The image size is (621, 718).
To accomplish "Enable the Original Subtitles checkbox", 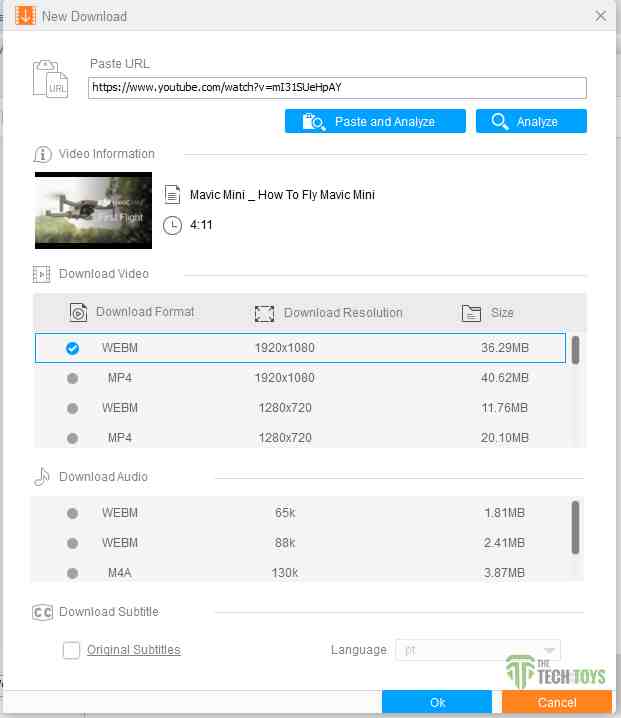I will pos(71,650).
